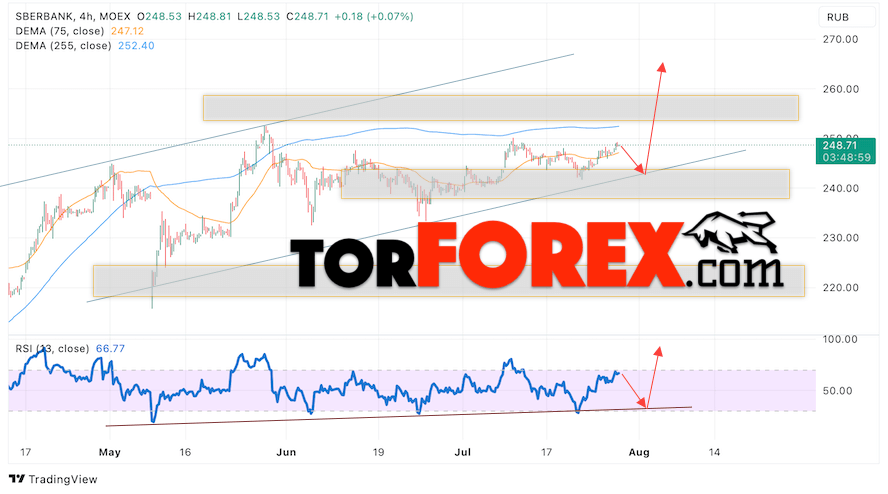Click the change value +0.18 (+0.07%)
This screenshot has width=888, height=494.
(374, 16)
